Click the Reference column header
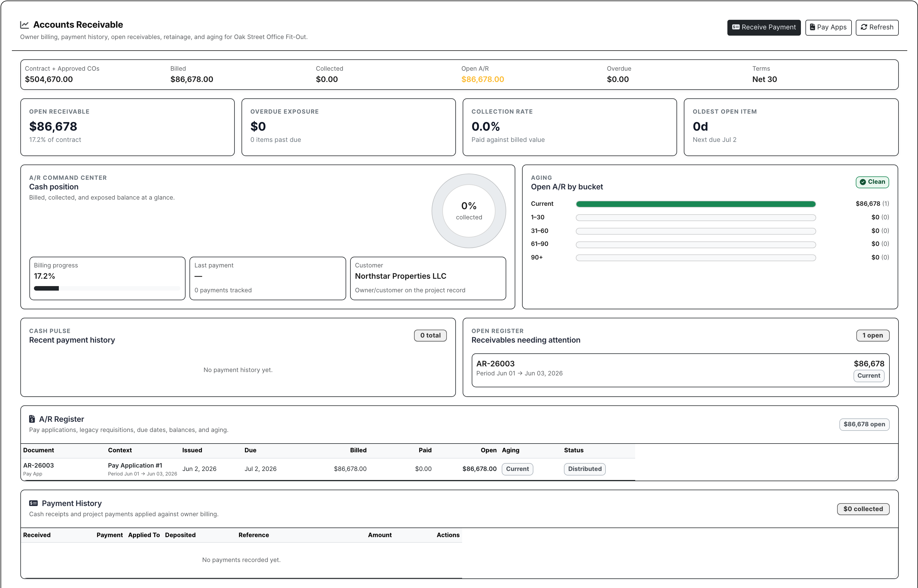This screenshot has height=588, width=918. click(254, 535)
